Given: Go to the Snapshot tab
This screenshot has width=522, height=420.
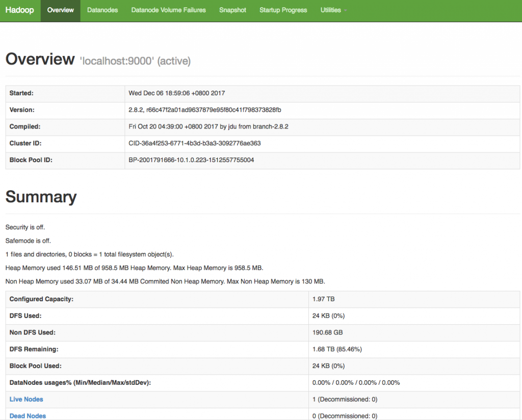Looking at the screenshot, I should (x=232, y=10).
